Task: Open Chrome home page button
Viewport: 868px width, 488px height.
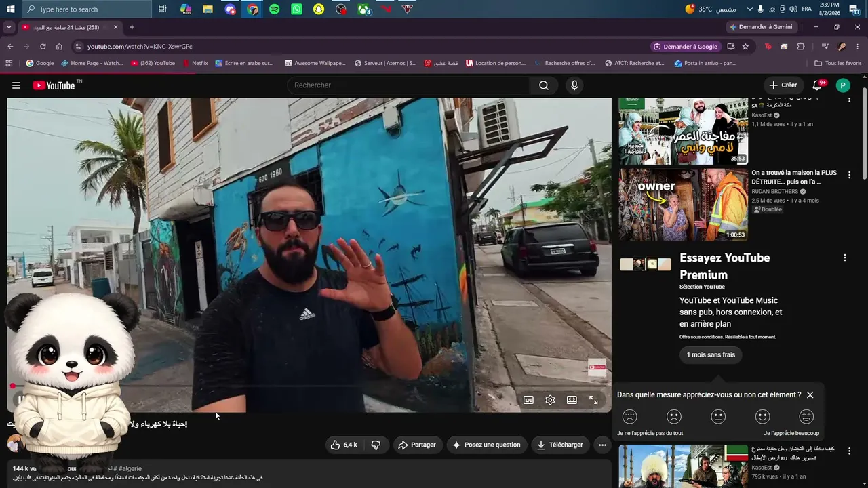Action: [59, 47]
